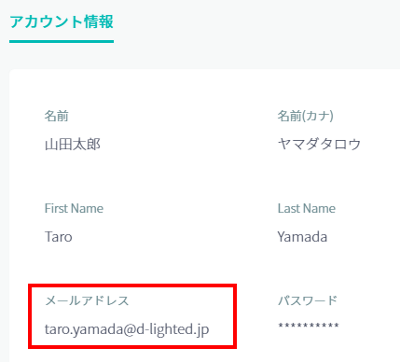Image resolution: width=400 pixels, height=362 pixels.
Task: Click the rounded top-left corner of the white card
Action: click(12, 72)
